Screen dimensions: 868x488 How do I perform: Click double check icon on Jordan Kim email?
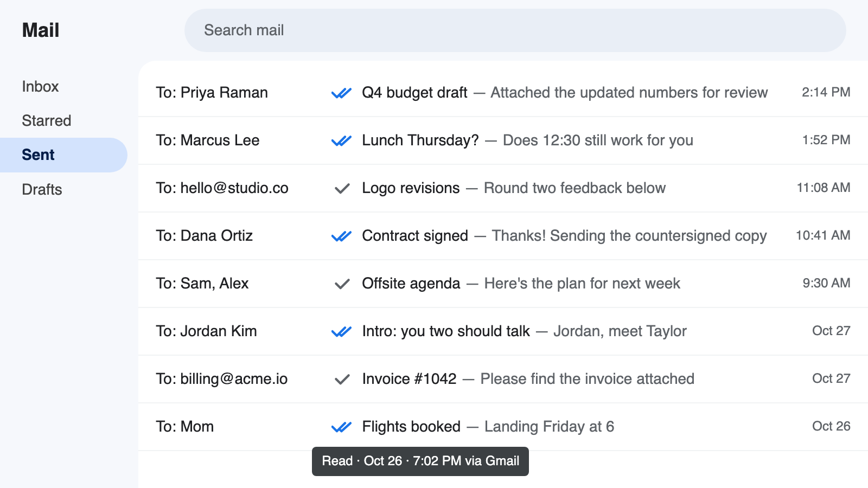341,332
